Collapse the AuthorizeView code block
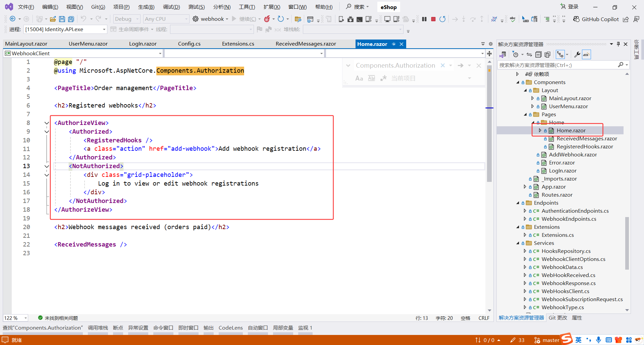Screen dimensions: 644x345 [47, 123]
